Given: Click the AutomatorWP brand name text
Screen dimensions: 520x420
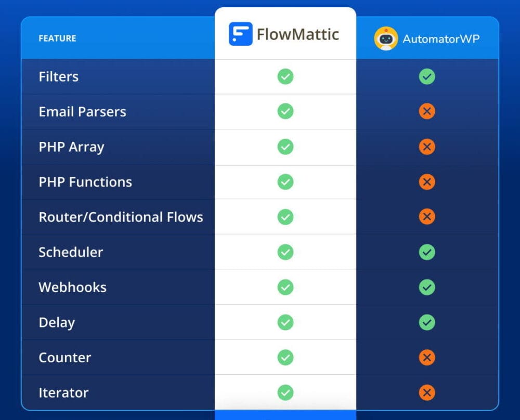Looking at the screenshot, I should [441, 39].
